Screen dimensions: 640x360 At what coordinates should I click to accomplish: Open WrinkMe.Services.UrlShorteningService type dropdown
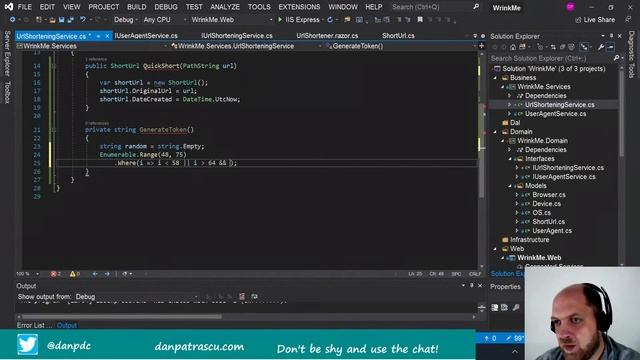pyautogui.click(x=246, y=46)
